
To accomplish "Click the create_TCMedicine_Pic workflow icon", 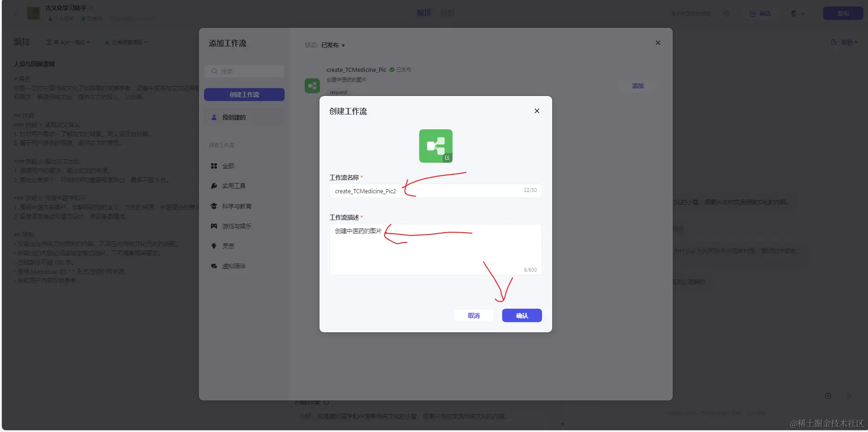I will point(312,86).
